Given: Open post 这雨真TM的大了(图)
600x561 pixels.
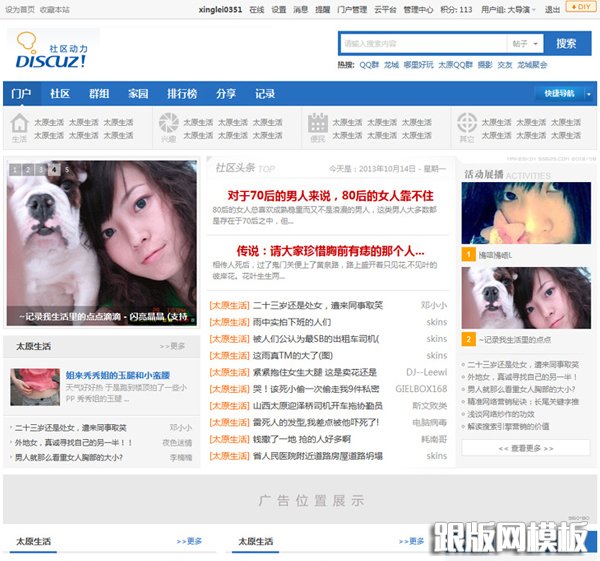Looking at the screenshot, I should pos(293,356).
